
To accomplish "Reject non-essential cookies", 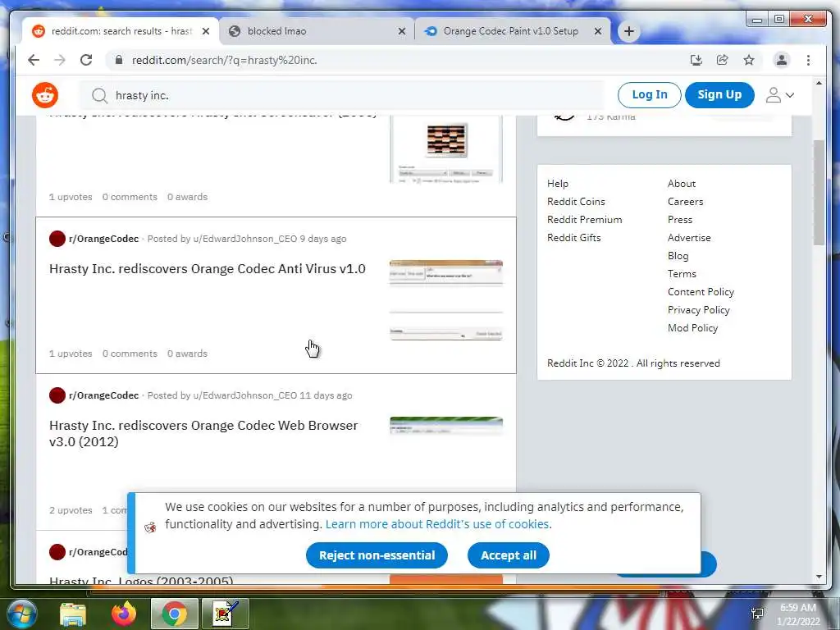I will coord(377,555).
